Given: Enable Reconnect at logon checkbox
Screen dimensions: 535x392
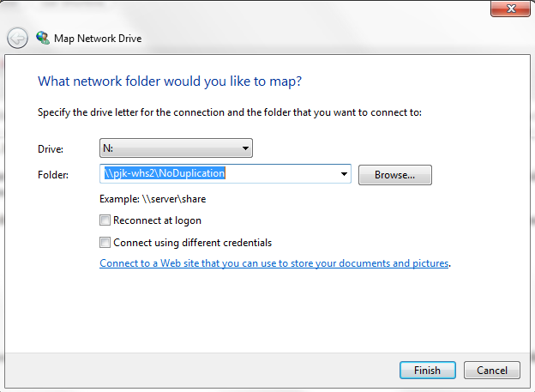Looking at the screenshot, I should coord(105,220).
